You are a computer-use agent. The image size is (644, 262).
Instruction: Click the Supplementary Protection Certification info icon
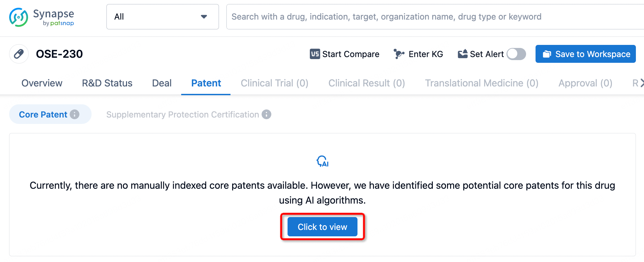click(x=267, y=114)
